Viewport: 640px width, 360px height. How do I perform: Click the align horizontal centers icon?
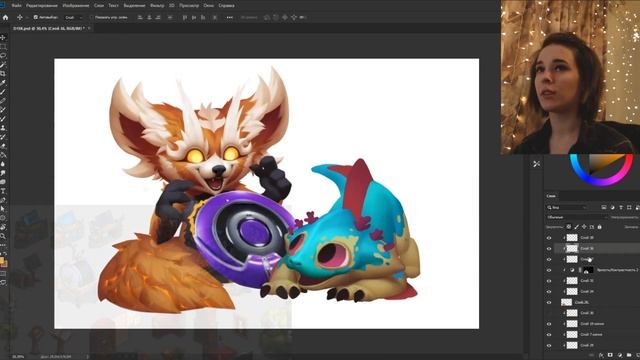click(x=149, y=18)
